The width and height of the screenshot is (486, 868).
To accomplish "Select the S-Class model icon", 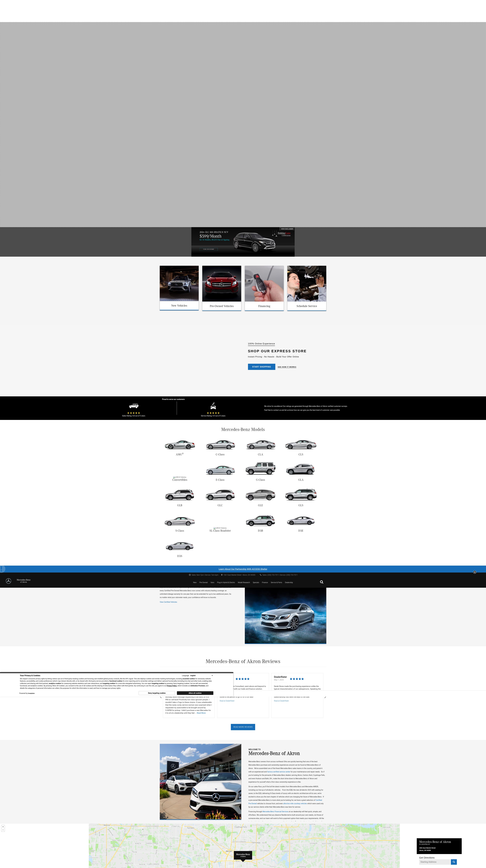I will point(180,521).
